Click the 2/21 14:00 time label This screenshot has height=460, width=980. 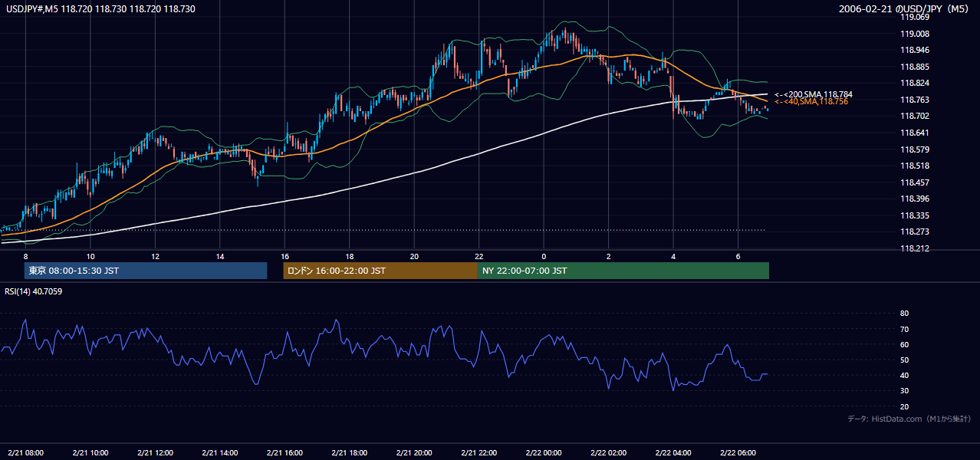pos(220,452)
